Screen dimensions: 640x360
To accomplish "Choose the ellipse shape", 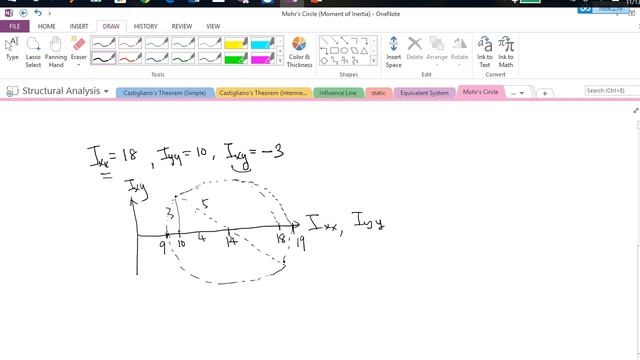I will 344,51.
